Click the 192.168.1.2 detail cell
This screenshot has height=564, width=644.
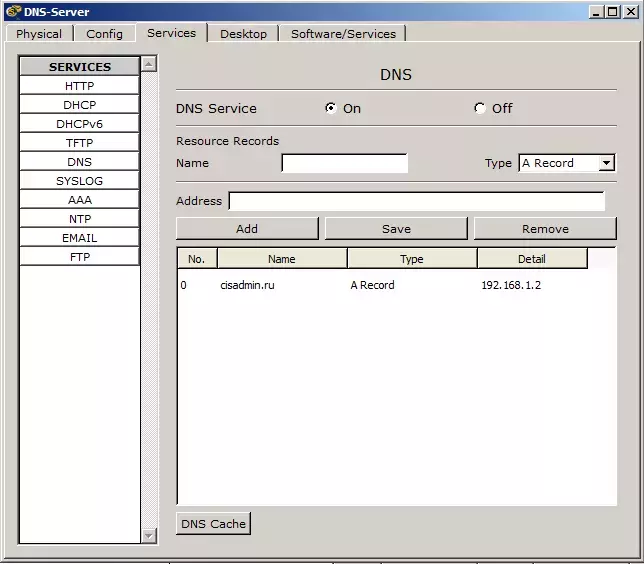[x=511, y=285]
